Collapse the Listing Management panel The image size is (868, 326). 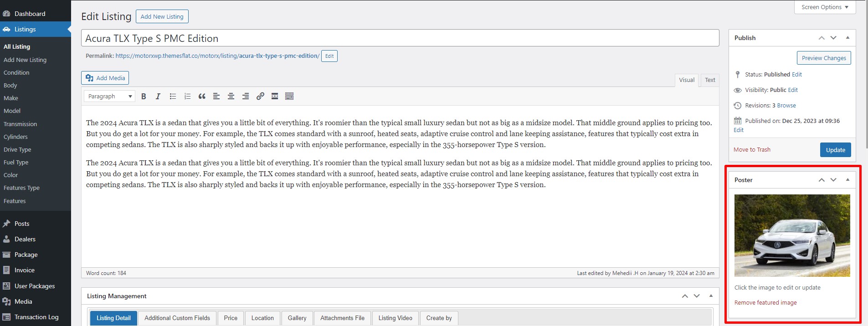click(711, 296)
